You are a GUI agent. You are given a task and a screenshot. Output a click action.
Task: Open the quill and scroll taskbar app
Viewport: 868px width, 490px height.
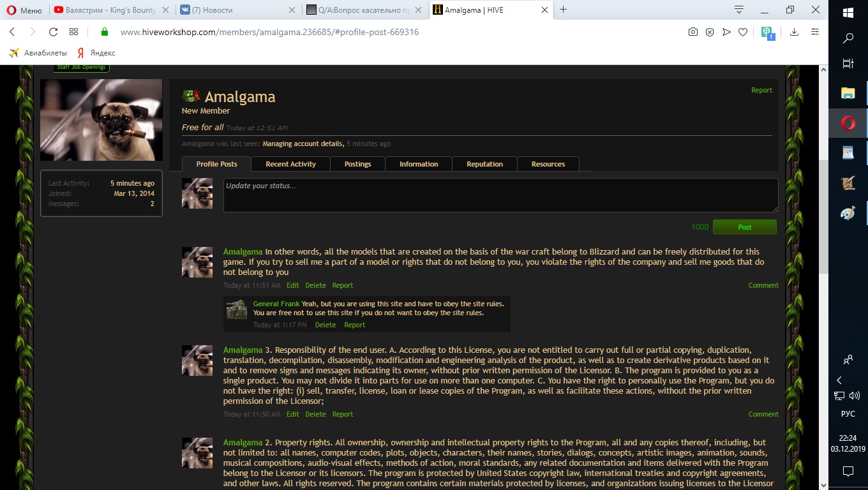(848, 183)
